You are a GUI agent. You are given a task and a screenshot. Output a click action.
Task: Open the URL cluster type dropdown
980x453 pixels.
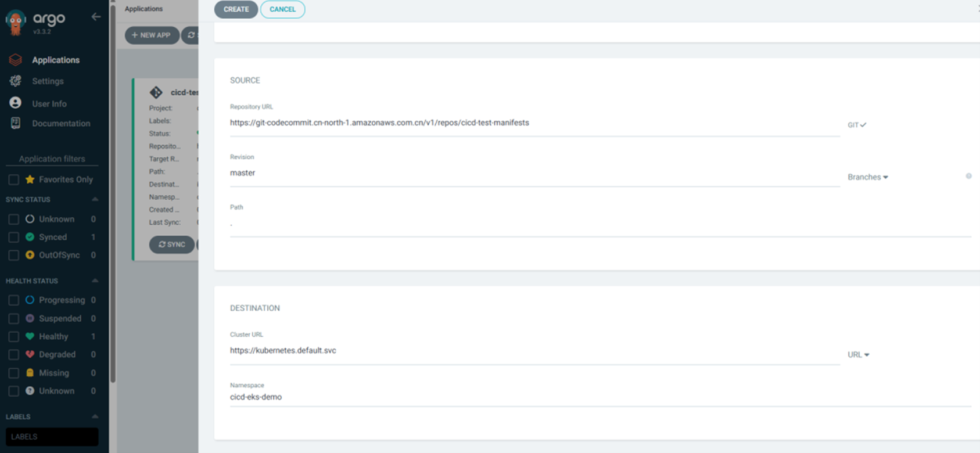[858, 355]
